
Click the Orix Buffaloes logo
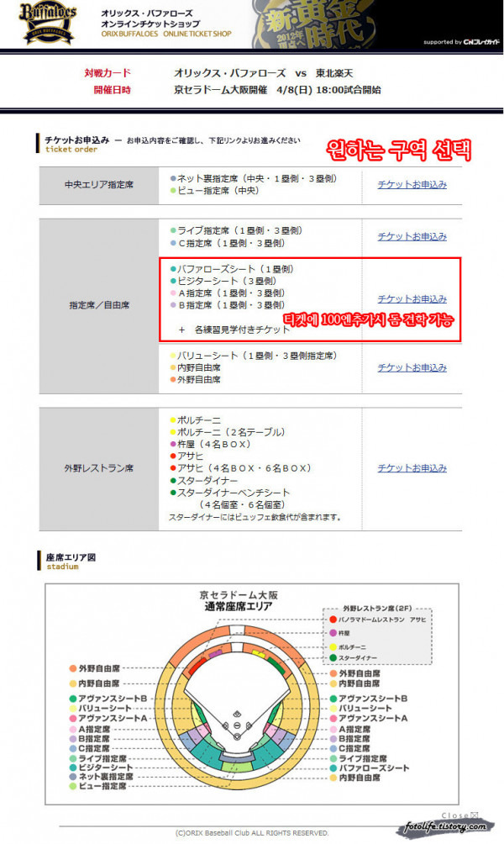tap(47, 23)
